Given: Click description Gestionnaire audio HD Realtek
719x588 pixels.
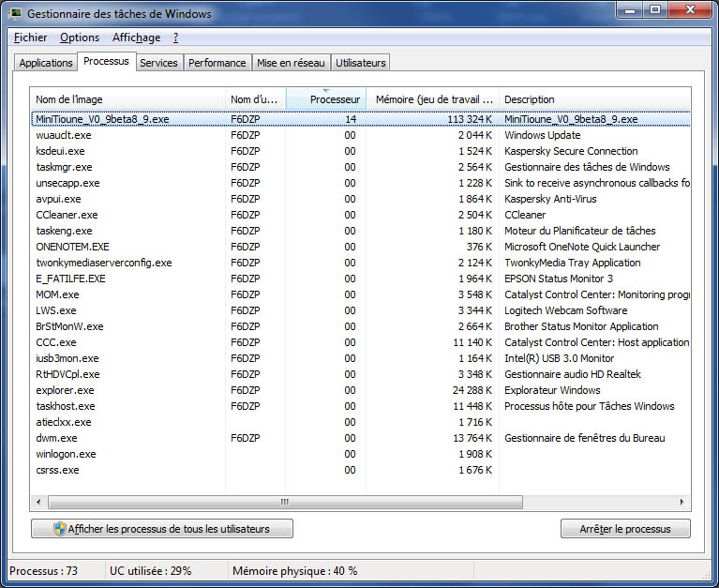Looking at the screenshot, I should coord(573,374).
